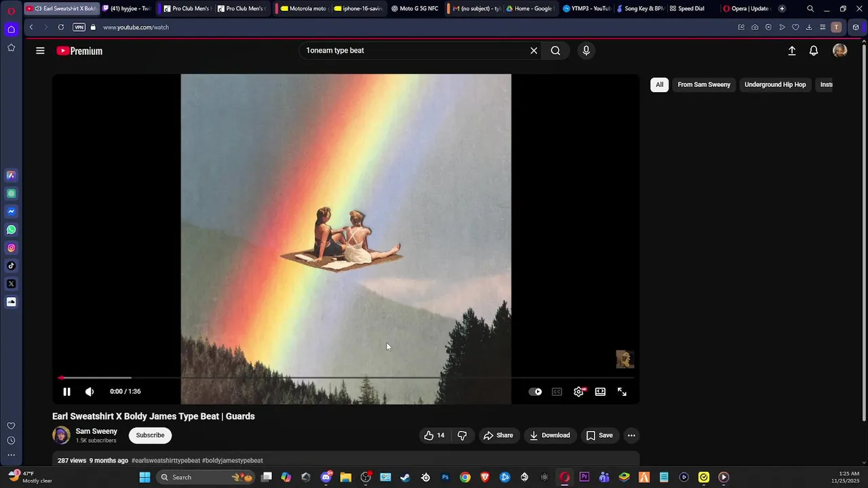Download the video

point(549,435)
